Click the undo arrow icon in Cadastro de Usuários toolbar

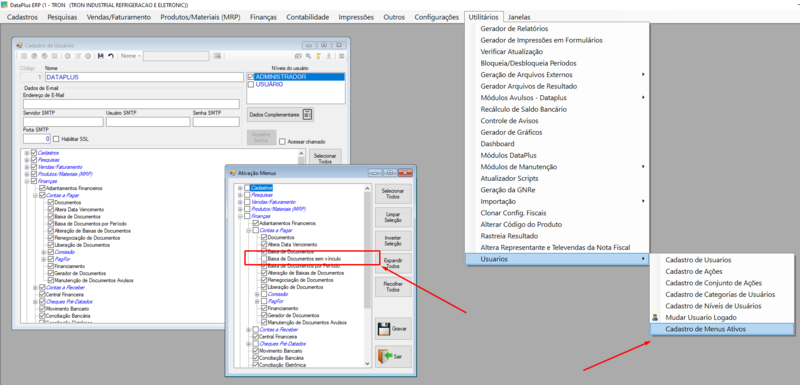111,56
